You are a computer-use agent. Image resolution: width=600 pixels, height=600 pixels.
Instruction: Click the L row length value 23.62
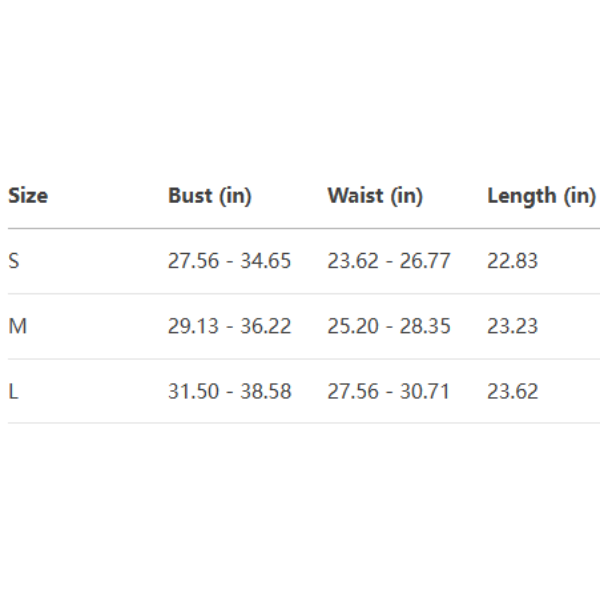click(512, 391)
